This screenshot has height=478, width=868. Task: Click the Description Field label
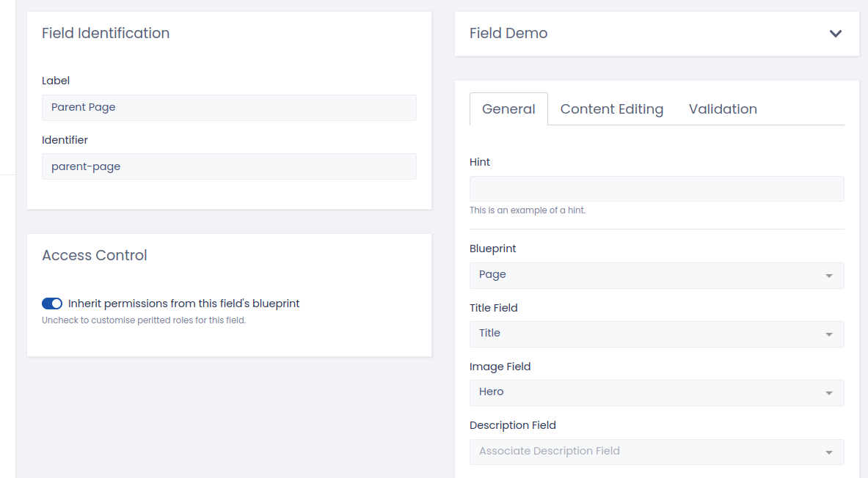point(513,425)
